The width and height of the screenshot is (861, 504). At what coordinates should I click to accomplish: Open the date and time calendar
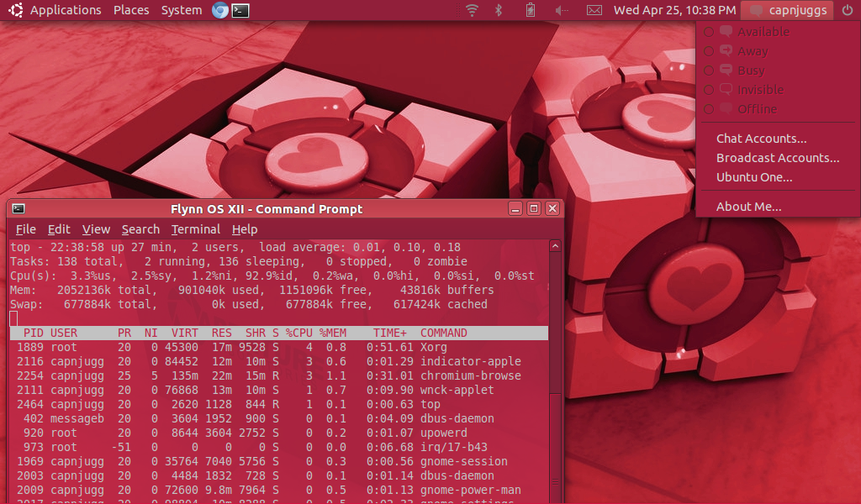point(675,10)
